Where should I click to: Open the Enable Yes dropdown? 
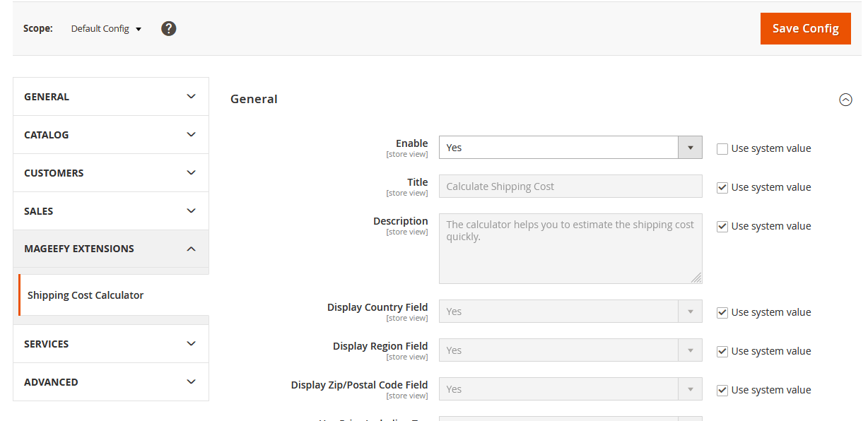570,148
